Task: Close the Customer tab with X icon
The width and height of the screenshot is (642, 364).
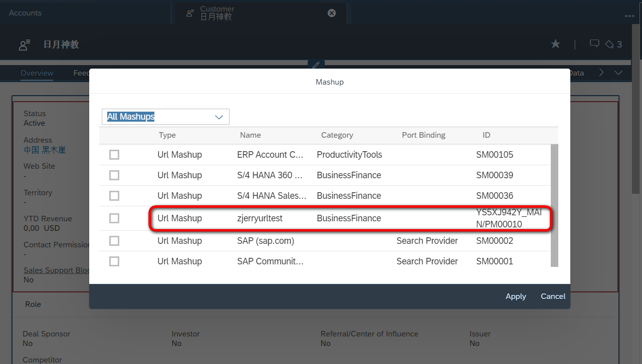Action: (332, 13)
